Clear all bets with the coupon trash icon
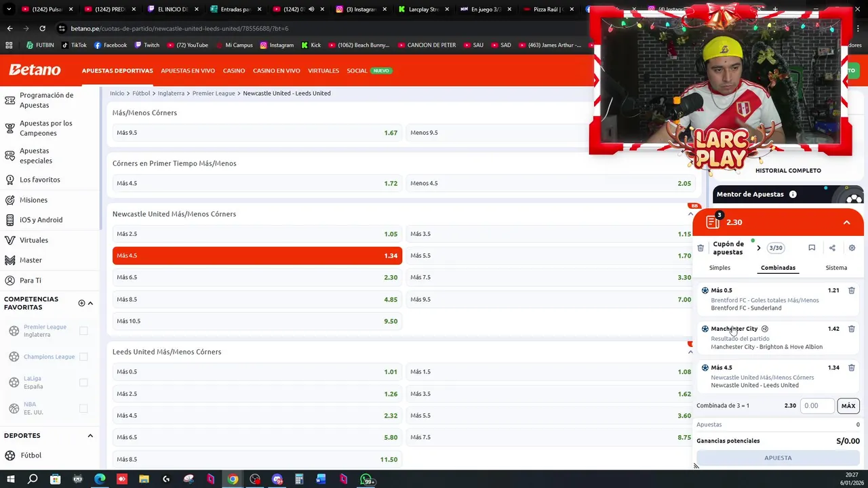Image resolution: width=868 pixels, height=488 pixels. click(701, 248)
